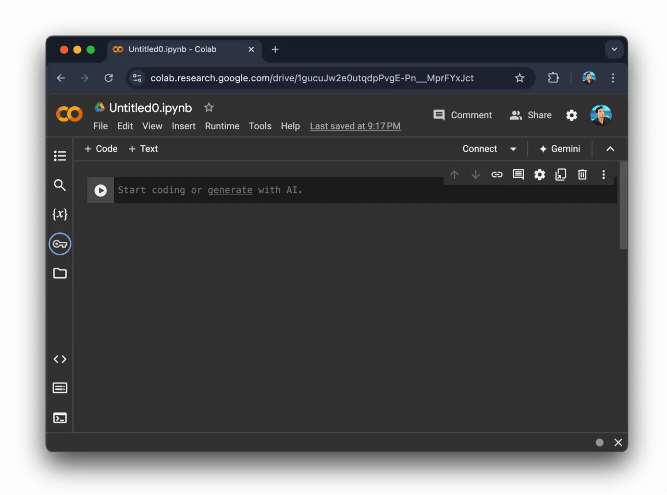Open the Variables {x} panel
This screenshot has height=495, width=667.
click(60, 214)
